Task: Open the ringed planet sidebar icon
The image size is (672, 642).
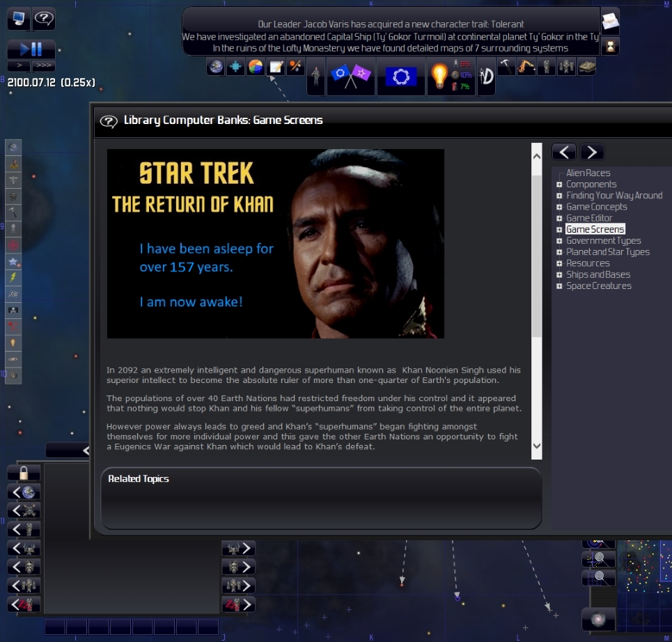Action: tap(13, 359)
